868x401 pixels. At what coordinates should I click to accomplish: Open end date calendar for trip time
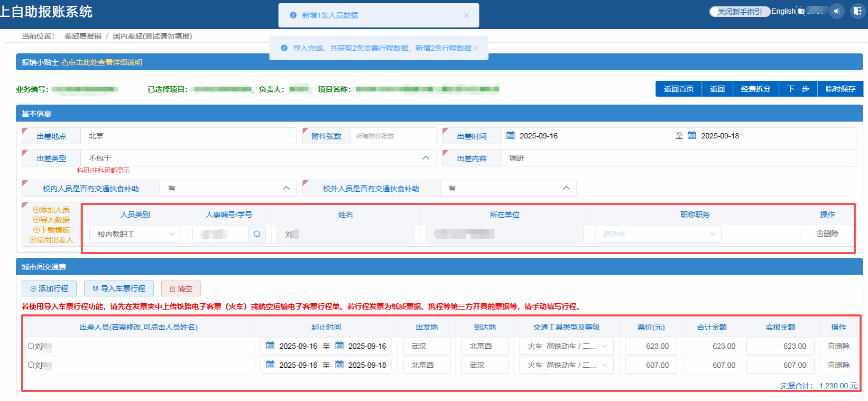tap(692, 136)
